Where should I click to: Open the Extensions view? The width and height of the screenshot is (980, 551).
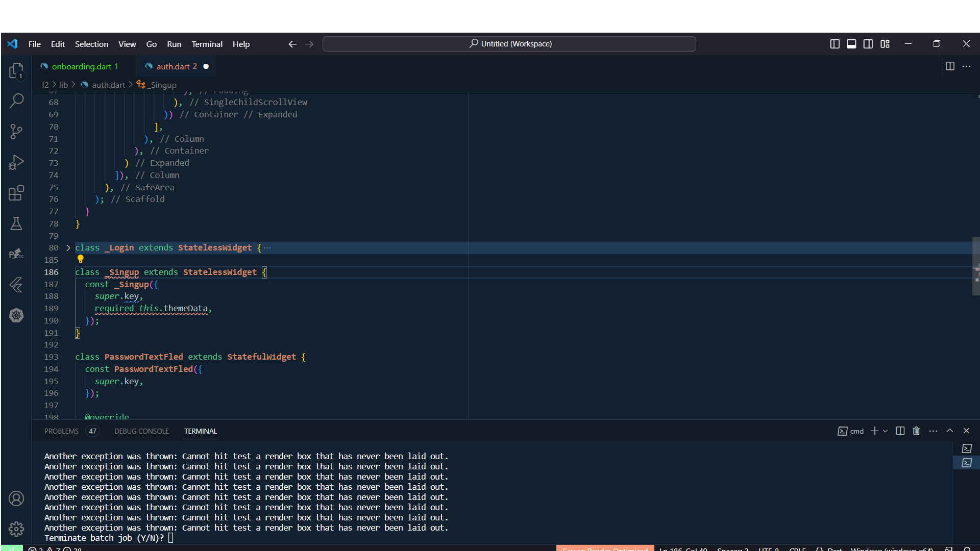(16, 193)
